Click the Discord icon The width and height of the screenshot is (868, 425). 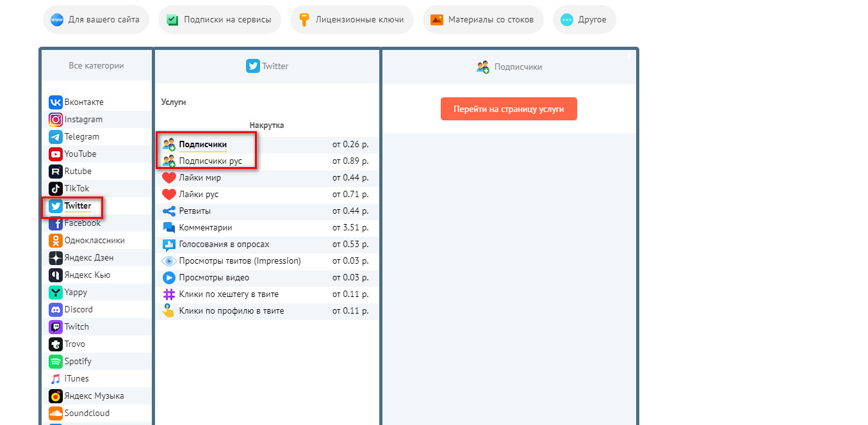(x=56, y=310)
